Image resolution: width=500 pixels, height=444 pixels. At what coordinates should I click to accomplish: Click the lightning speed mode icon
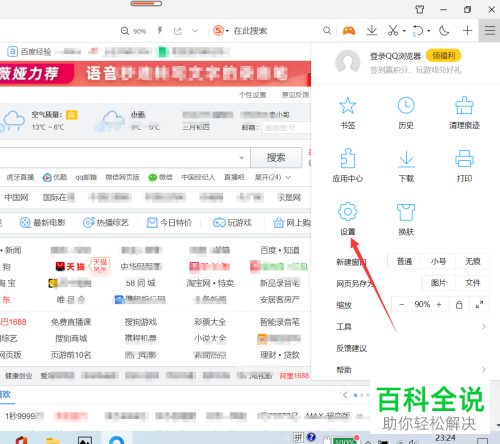160,31
